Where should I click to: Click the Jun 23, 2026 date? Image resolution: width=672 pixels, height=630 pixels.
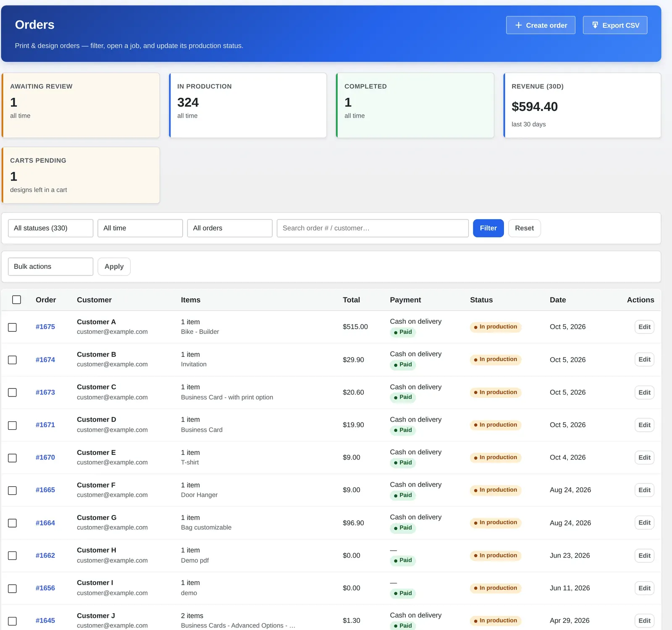point(570,555)
